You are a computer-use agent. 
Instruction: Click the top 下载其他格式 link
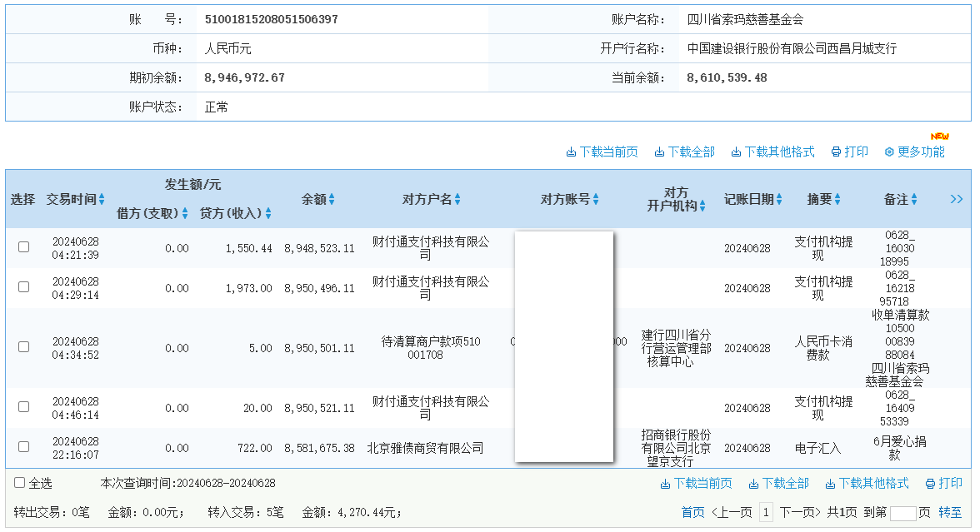coord(779,152)
